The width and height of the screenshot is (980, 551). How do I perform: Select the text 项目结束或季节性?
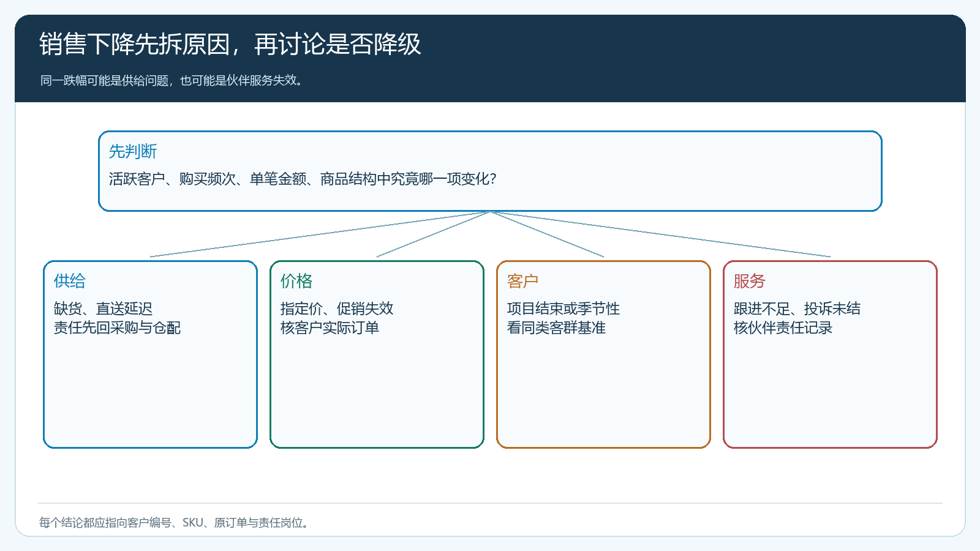(563, 309)
